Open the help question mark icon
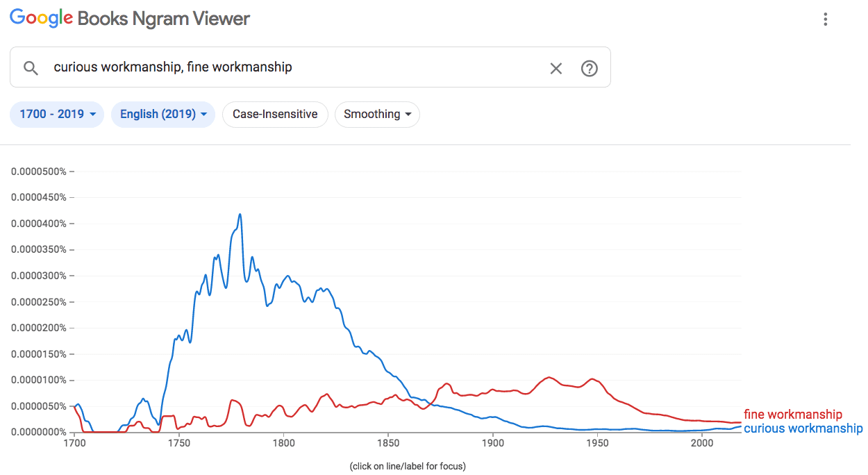868x475 pixels. tap(590, 68)
